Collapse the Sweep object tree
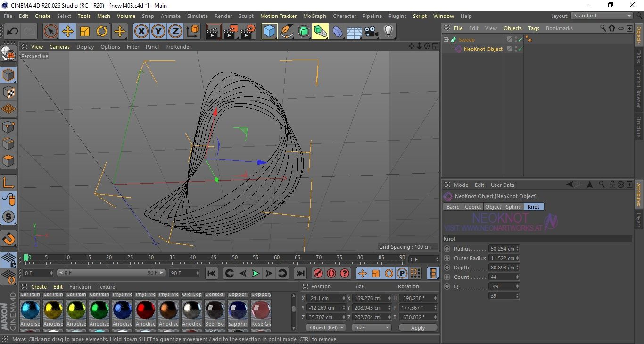Viewport: 644px width, 344px height. click(x=446, y=40)
